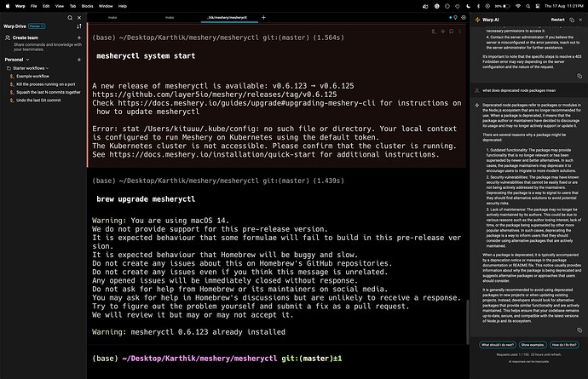Open the Tab menu
The width and height of the screenshot is (588, 379).
(x=72, y=6)
